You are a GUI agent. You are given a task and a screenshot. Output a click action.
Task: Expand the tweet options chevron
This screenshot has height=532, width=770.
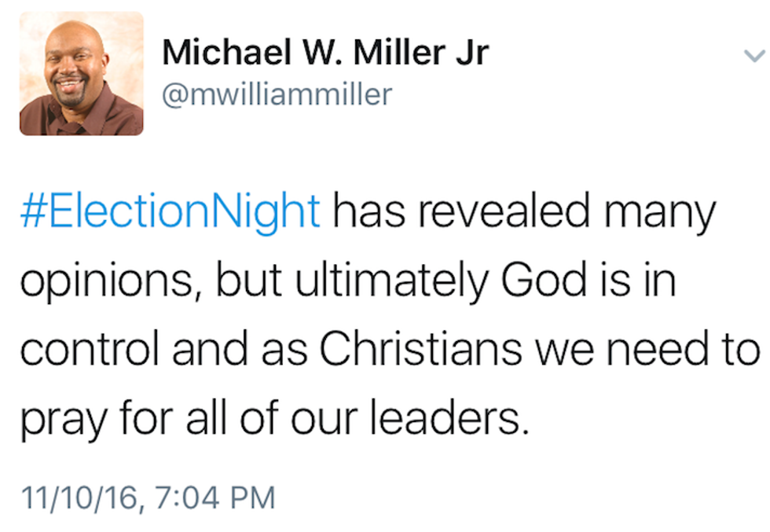(753, 55)
